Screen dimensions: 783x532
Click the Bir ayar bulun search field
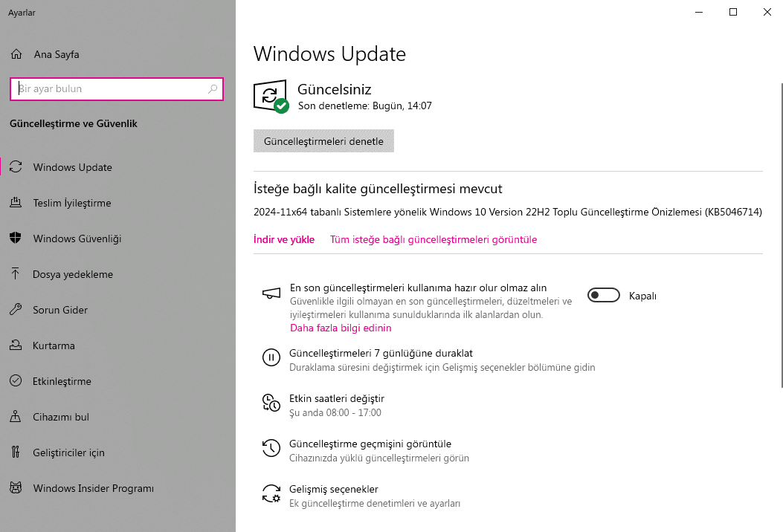[x=116, y=89]
